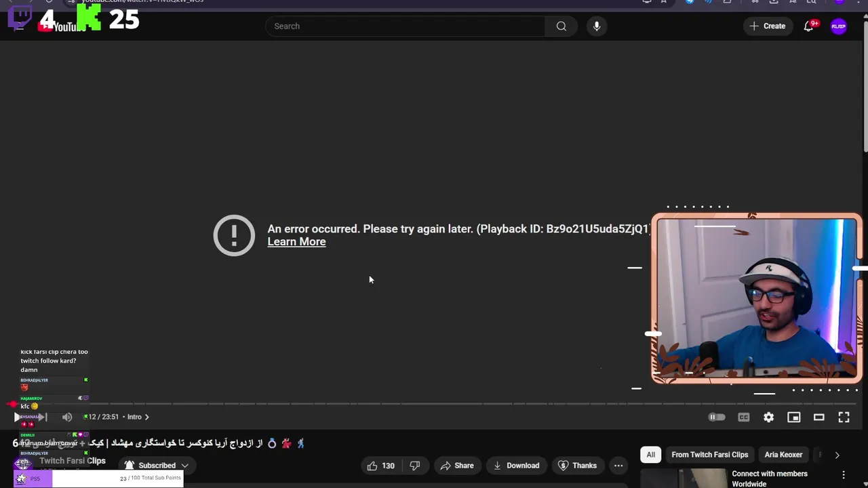
Task: Start voice search with microphone icon
Action: (x=597, y=26)
